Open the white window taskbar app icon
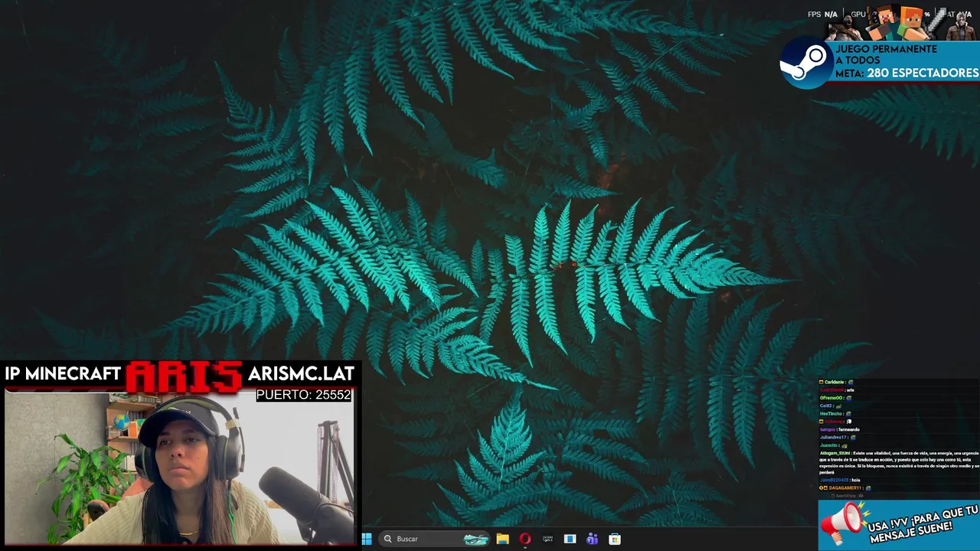980x551 pixels. (x=570, y=539)
